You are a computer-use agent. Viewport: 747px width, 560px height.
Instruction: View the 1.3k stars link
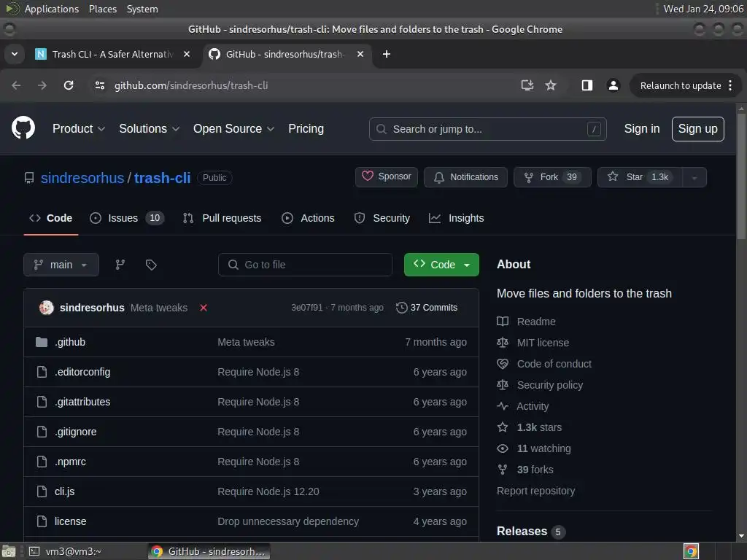pos(530,427)
